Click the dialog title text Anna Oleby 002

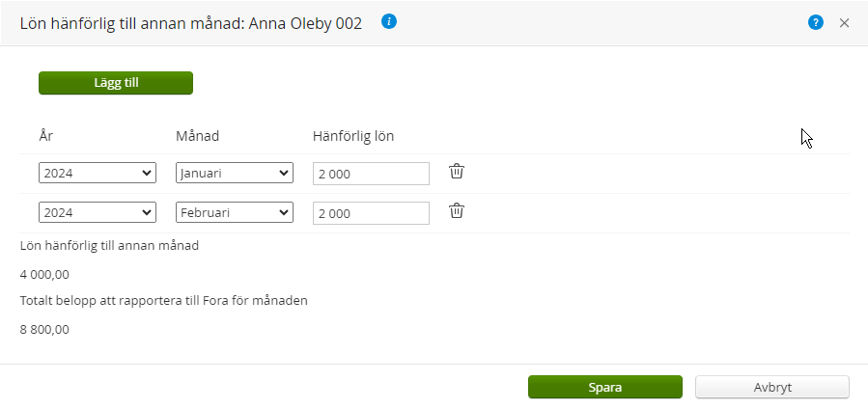click(306, 24)
